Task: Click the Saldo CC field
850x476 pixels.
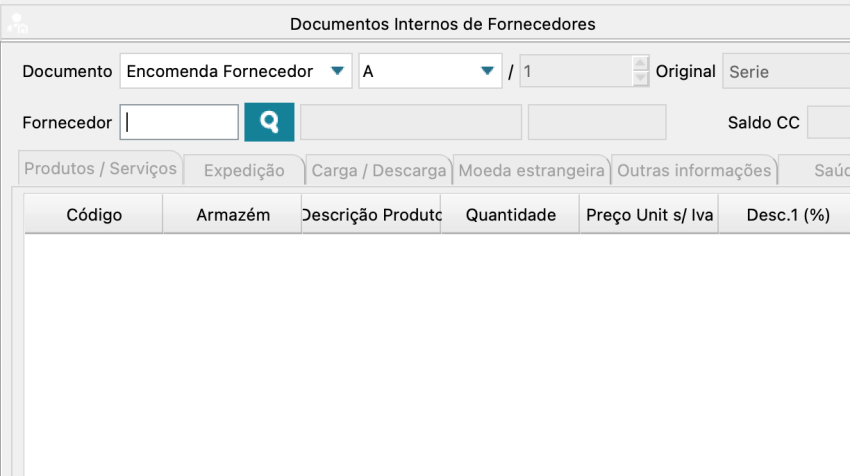Action: [828, 122]
